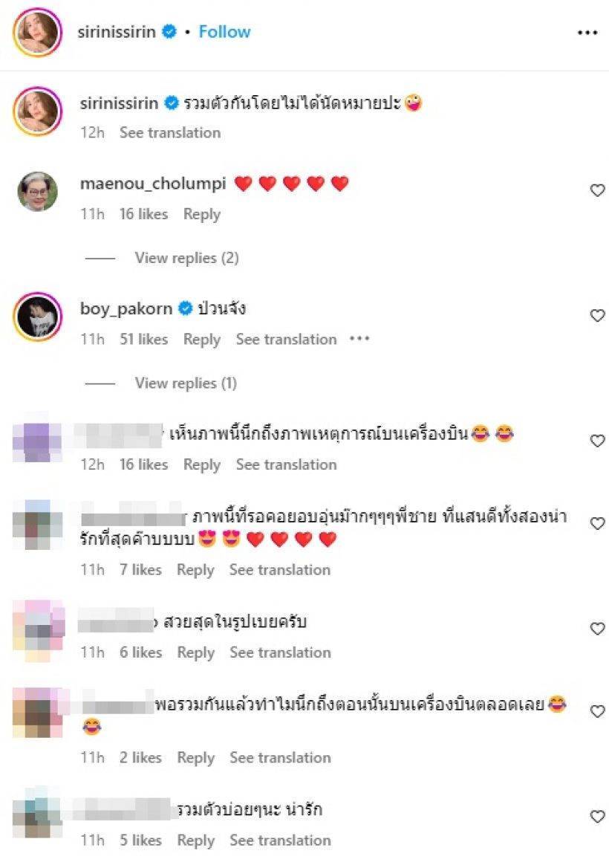Tap the heart on the 2 likes comment
The height and width of the screenshot is (868, 609).
(x=597, y=711)
